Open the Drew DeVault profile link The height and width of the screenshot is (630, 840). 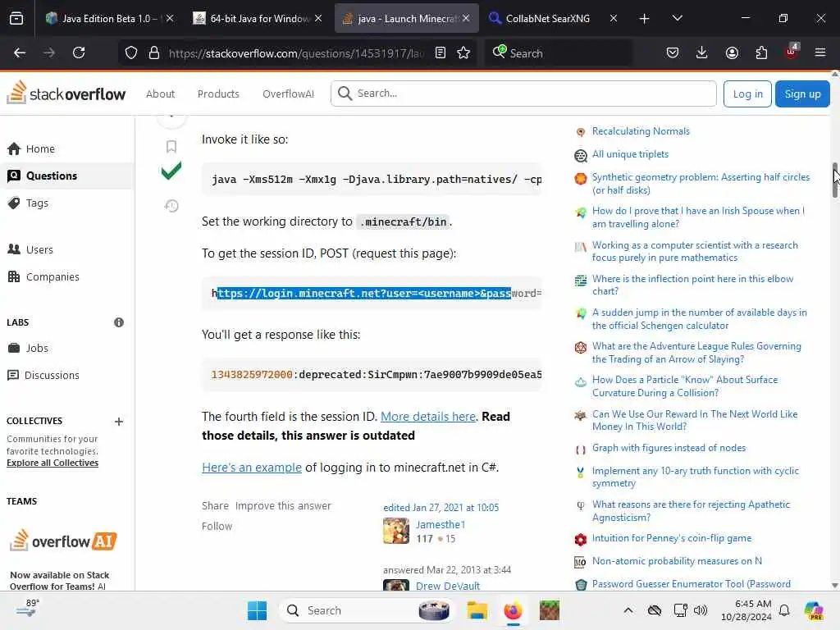[x=448, y=586]
